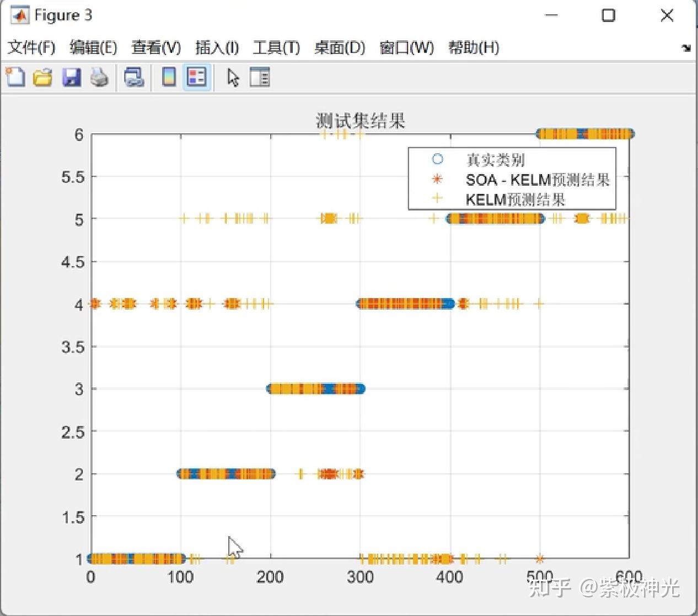Dock Figure 3 into the MATLAB desktop
698x616 pixels.
point(686,48)
